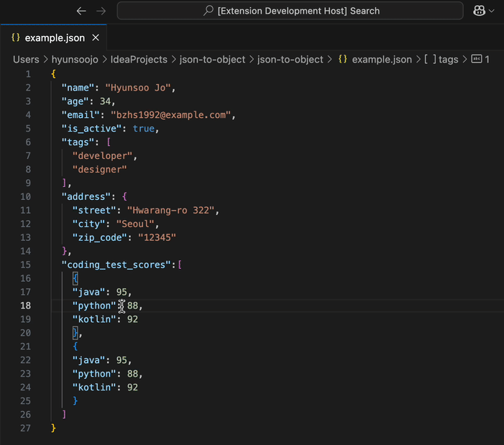Click the 88 value on line 18
504x445 pixels.
click(x=132, y=306)
